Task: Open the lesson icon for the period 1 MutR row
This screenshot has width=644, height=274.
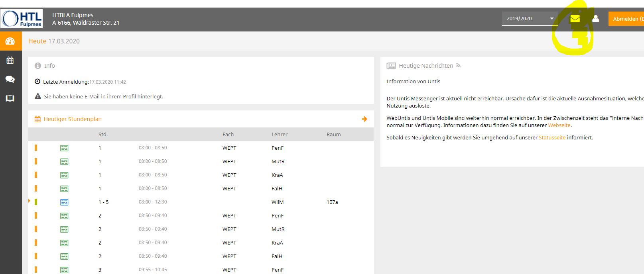Action: (64, 162)
